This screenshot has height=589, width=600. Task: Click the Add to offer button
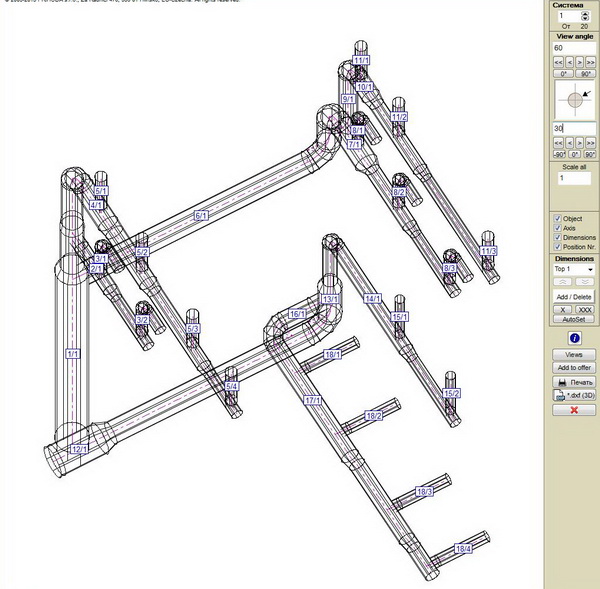click(574, 368)
